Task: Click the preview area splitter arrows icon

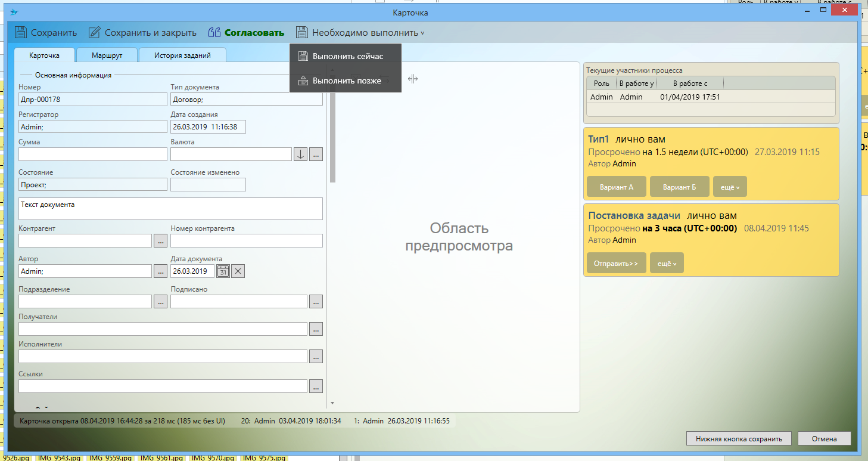Action: pyautogui.click(x=413, y=79)
